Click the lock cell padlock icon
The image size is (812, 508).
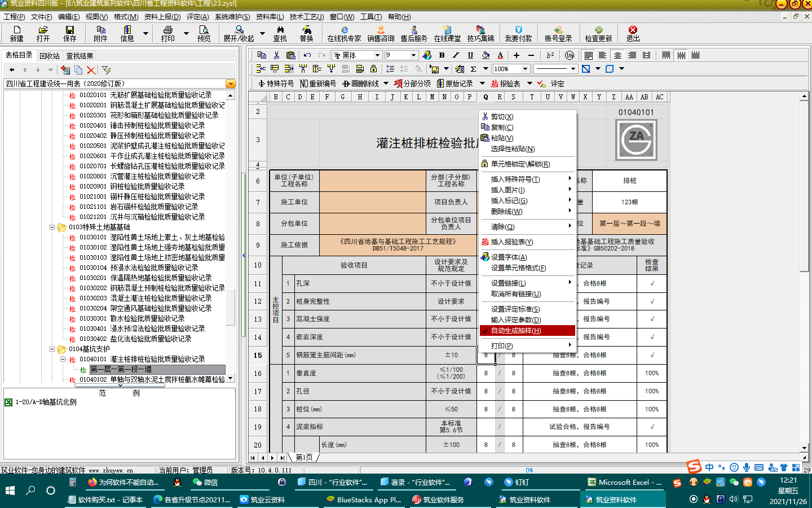click(x=373, y=69)
